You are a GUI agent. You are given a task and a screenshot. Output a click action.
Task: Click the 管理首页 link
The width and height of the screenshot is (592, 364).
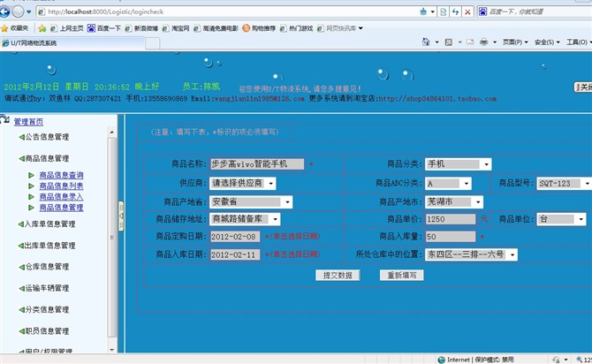pos(28,122)
